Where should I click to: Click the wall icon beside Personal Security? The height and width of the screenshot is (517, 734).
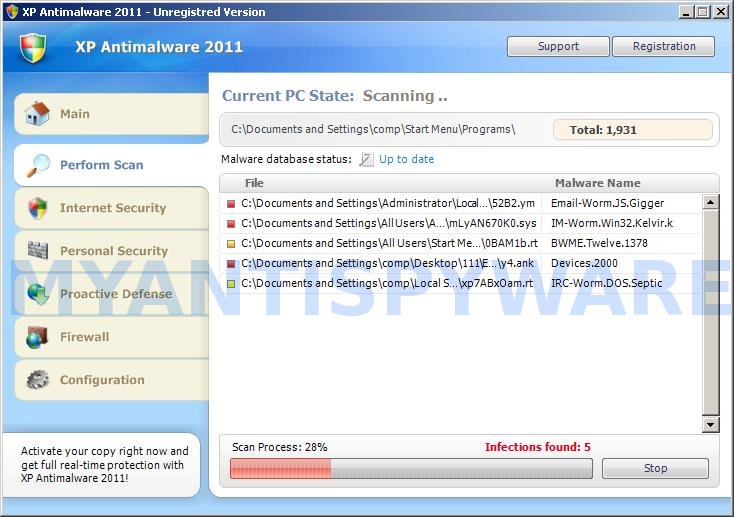(x=37, y=251)
